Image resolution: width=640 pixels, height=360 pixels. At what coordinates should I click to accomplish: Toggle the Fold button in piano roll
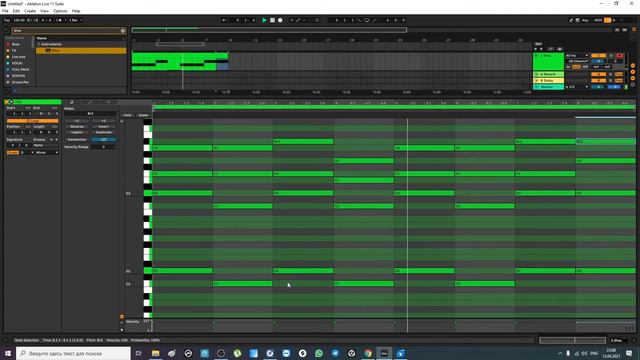[x=128, y=115]
